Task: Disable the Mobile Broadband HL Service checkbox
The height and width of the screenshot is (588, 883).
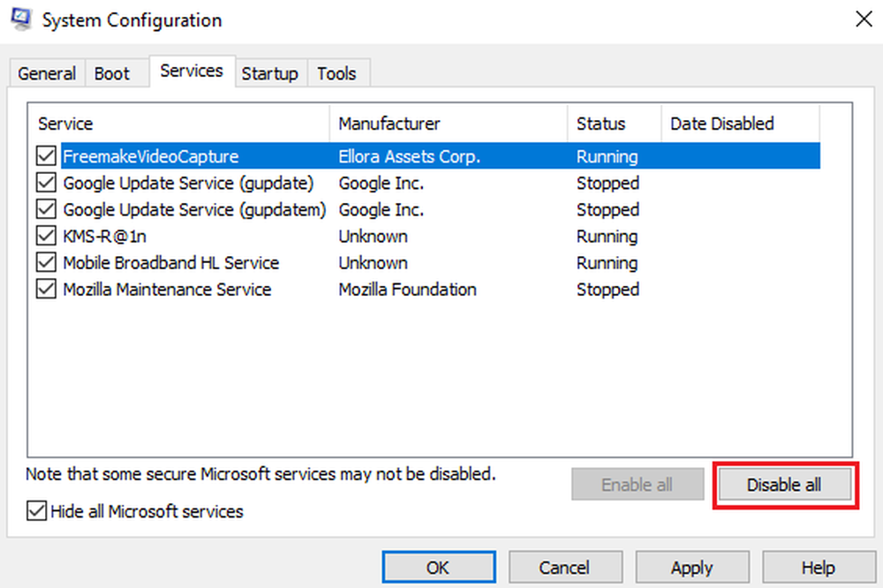Action: 46,263
